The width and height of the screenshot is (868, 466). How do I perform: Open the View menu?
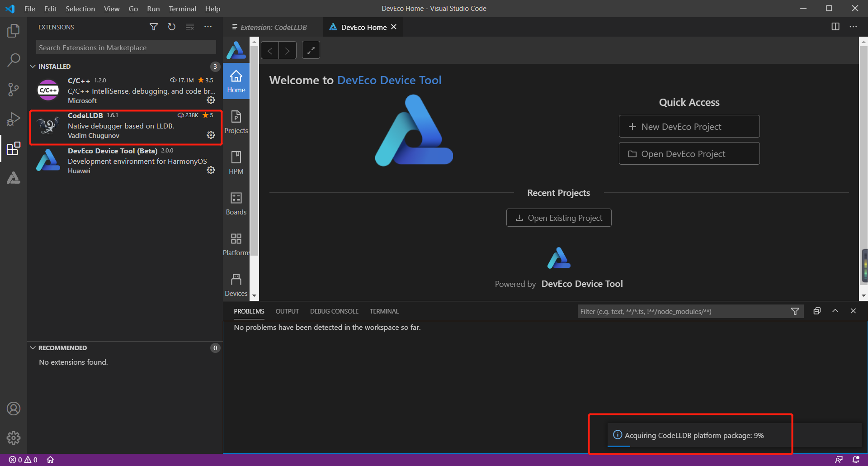click(x=112, y=9)
